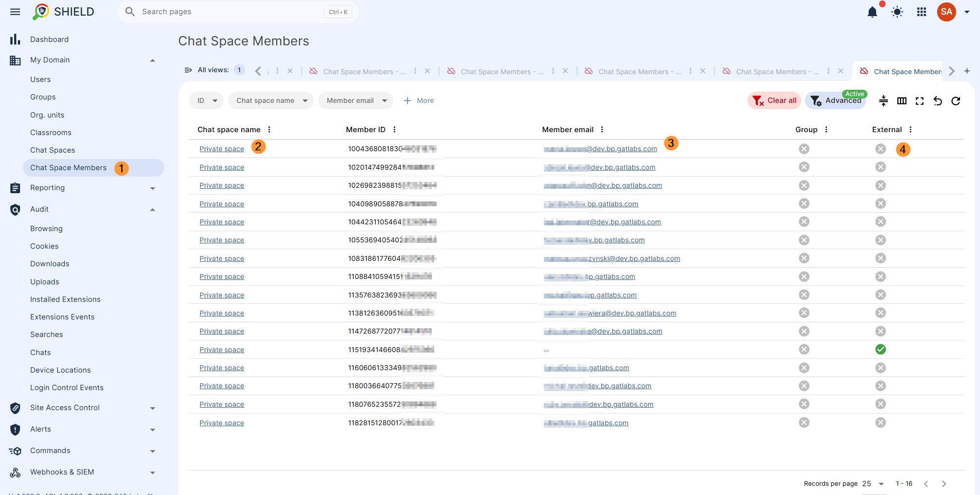
Task: Expand the Site Access Control section
Action: [x=153, y=408]
